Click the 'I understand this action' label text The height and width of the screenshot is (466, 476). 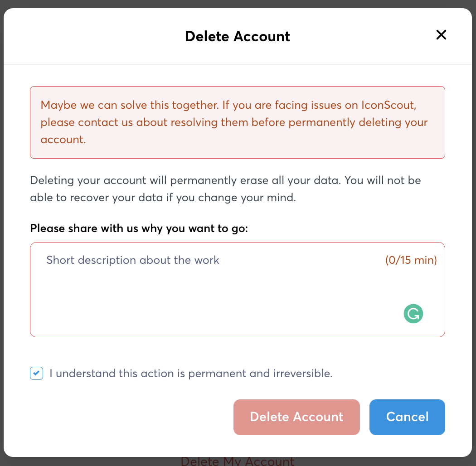pos(191,374)
